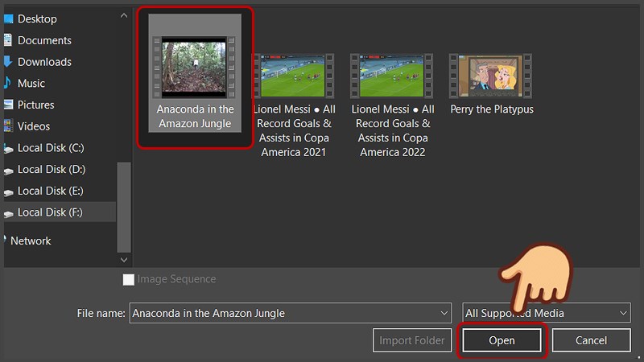Click the Open button
Screen dimensions: 644x362
point(502,340)
